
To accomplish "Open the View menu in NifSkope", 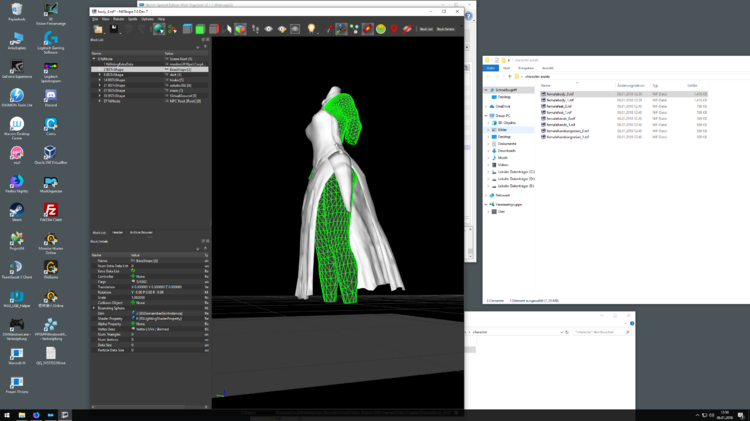I will (x=105, y=19).
